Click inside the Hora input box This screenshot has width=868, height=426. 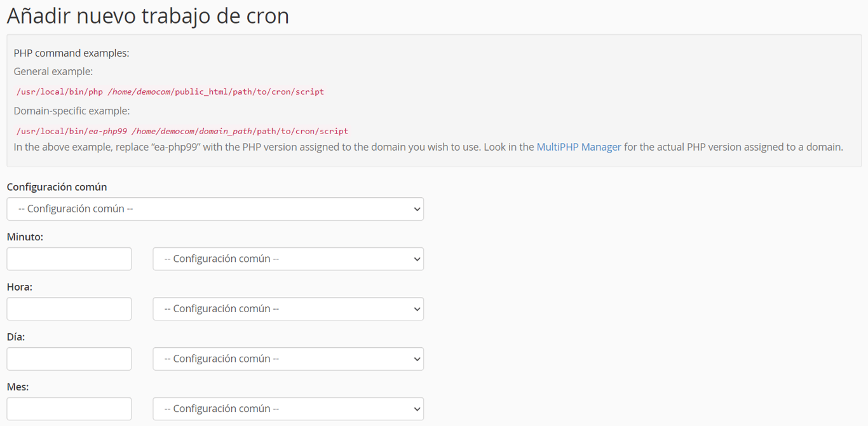point(69,309)
